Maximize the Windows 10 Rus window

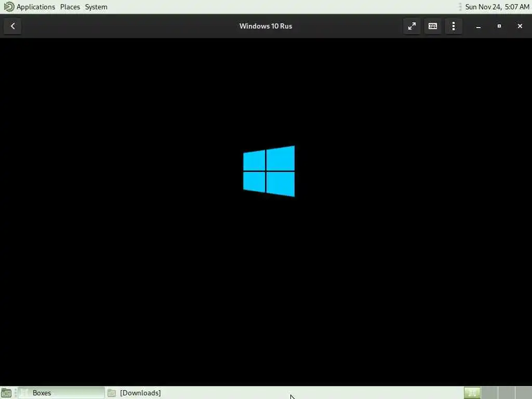click(x=499, y=26)
